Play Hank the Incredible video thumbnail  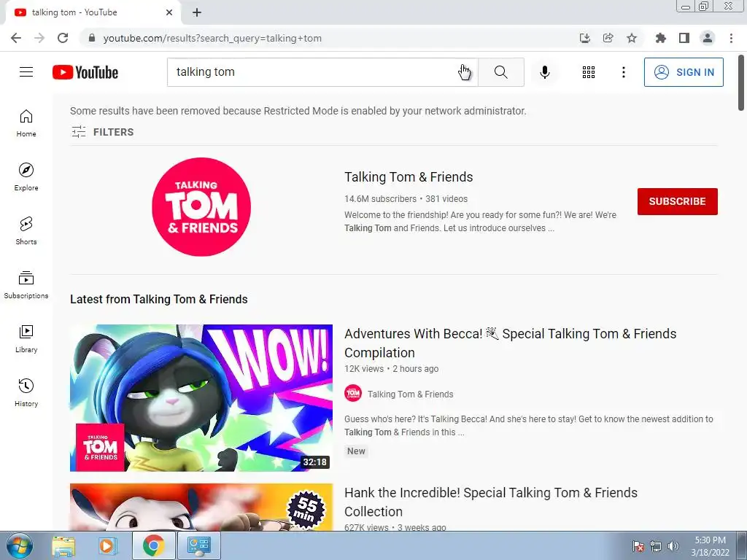click(201, 507)
